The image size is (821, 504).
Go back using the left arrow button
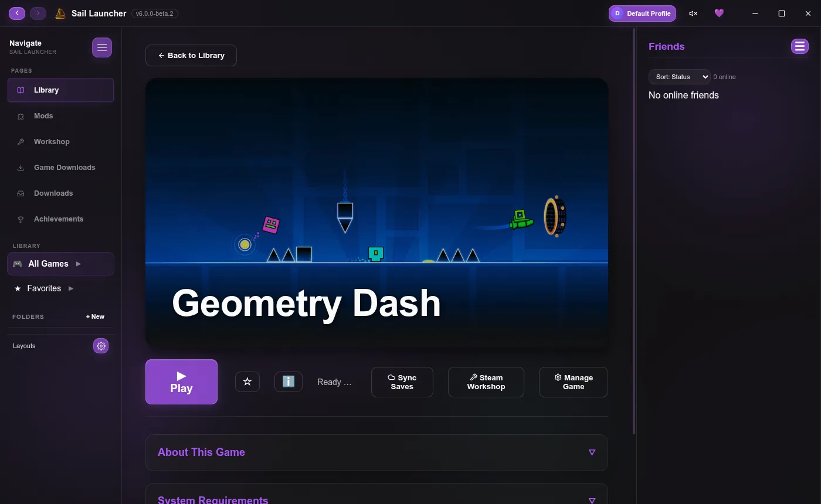(x=17, y=13)
